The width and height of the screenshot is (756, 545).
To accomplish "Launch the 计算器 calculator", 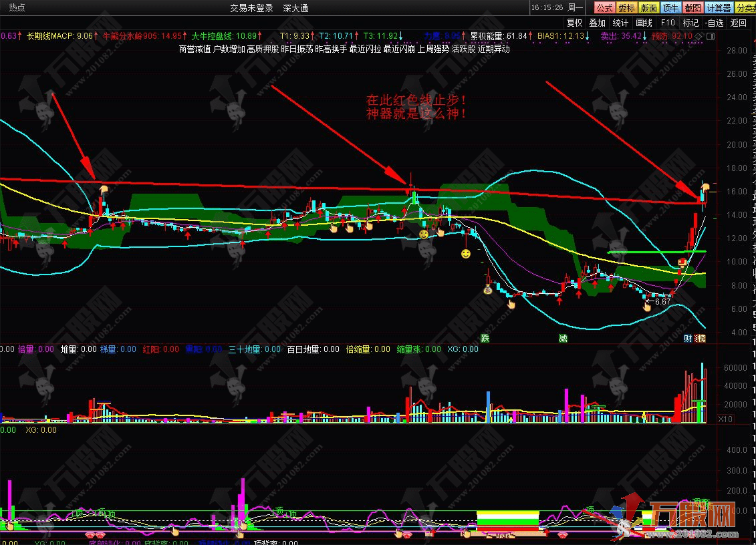I will (719, 7).
